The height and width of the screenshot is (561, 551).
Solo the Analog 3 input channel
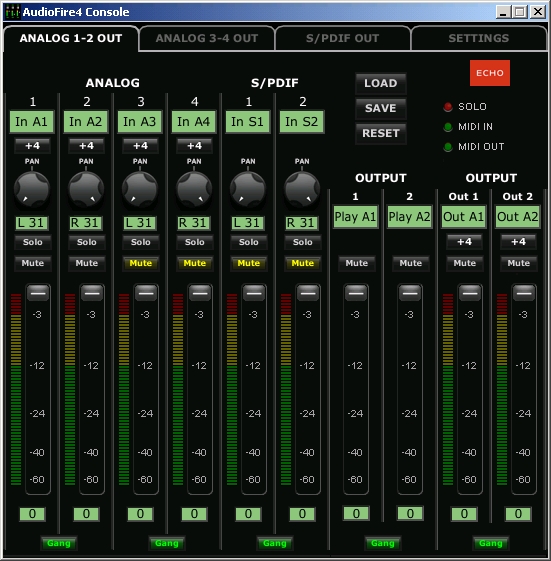tap(141, 242)
